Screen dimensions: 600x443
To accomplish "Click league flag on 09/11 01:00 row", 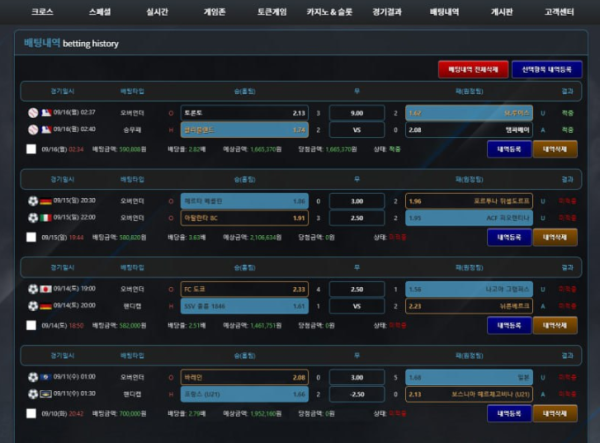I will point(46,377).
